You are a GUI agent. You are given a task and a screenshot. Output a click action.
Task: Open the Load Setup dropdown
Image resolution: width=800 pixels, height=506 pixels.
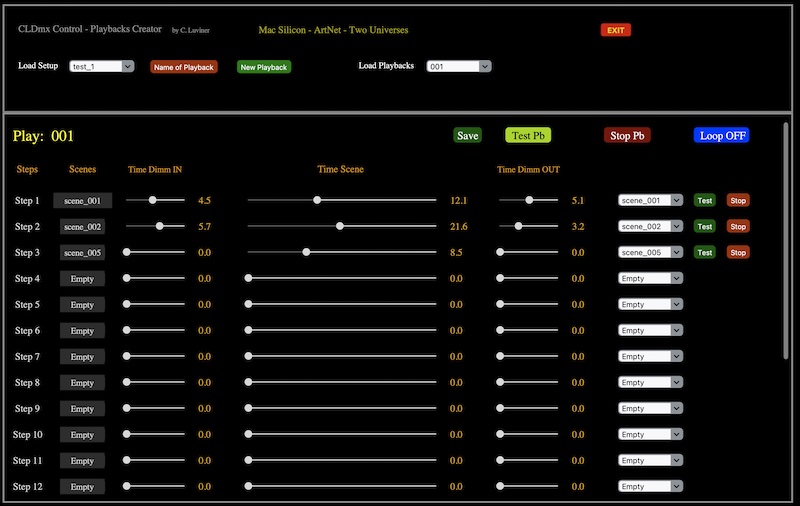102,66
